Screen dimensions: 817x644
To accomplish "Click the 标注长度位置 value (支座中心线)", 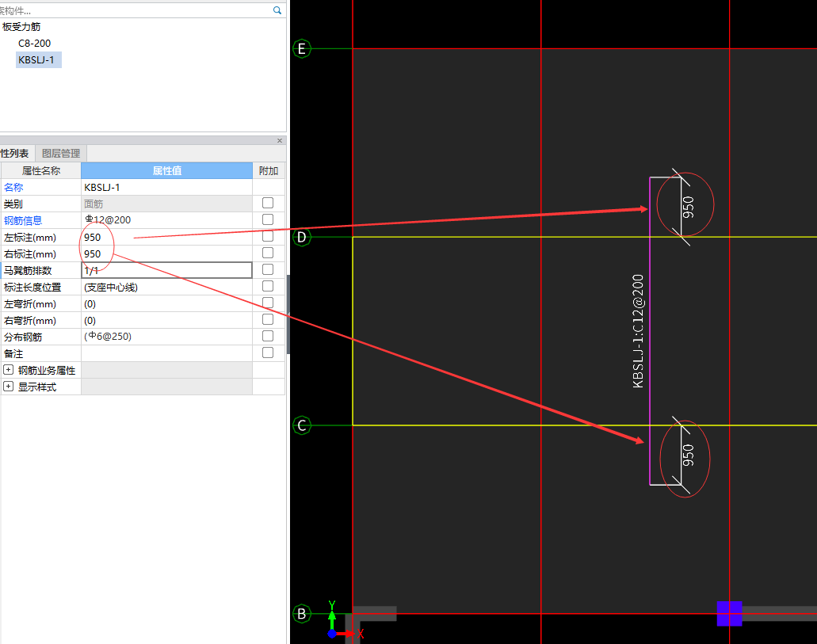I will pos(166,287).
